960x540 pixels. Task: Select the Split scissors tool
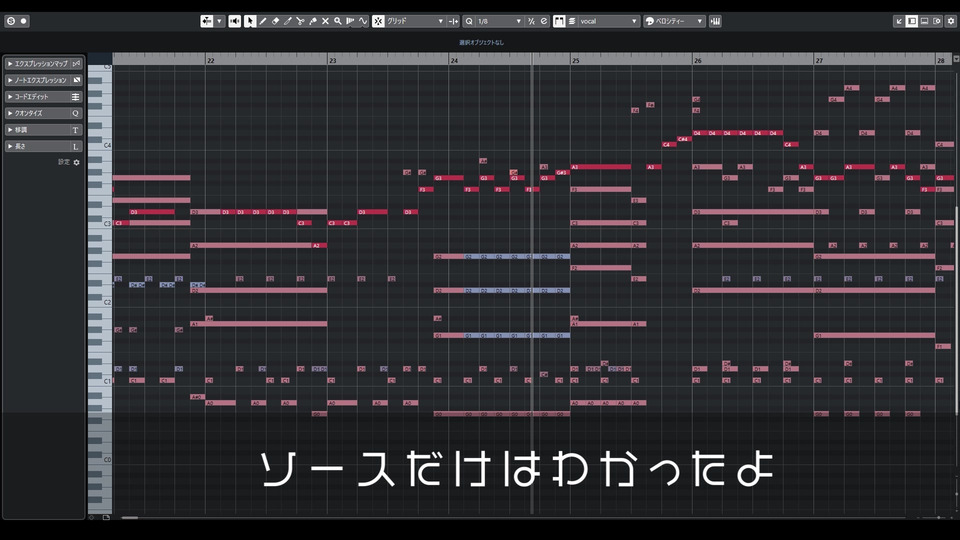(x=300, y=21)
